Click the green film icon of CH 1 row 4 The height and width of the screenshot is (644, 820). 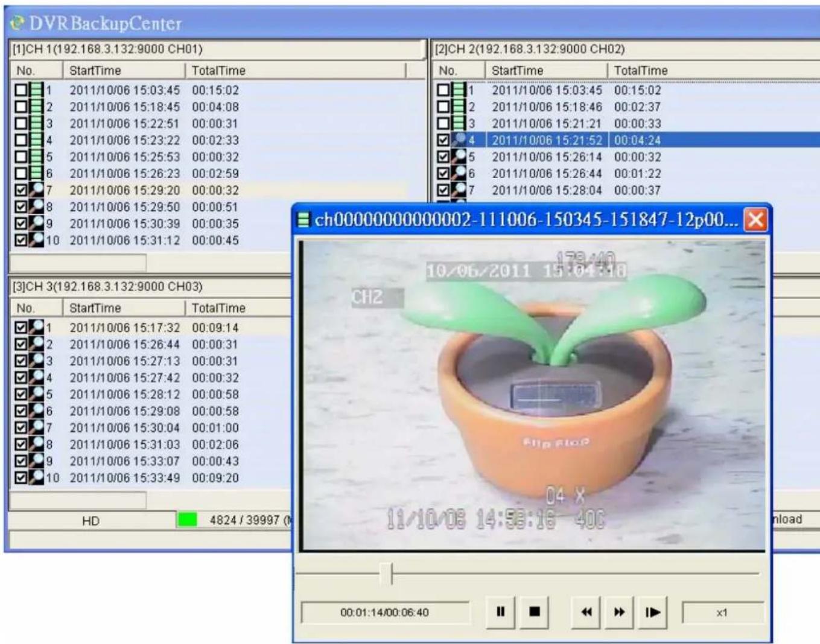(x=36, y=140)
